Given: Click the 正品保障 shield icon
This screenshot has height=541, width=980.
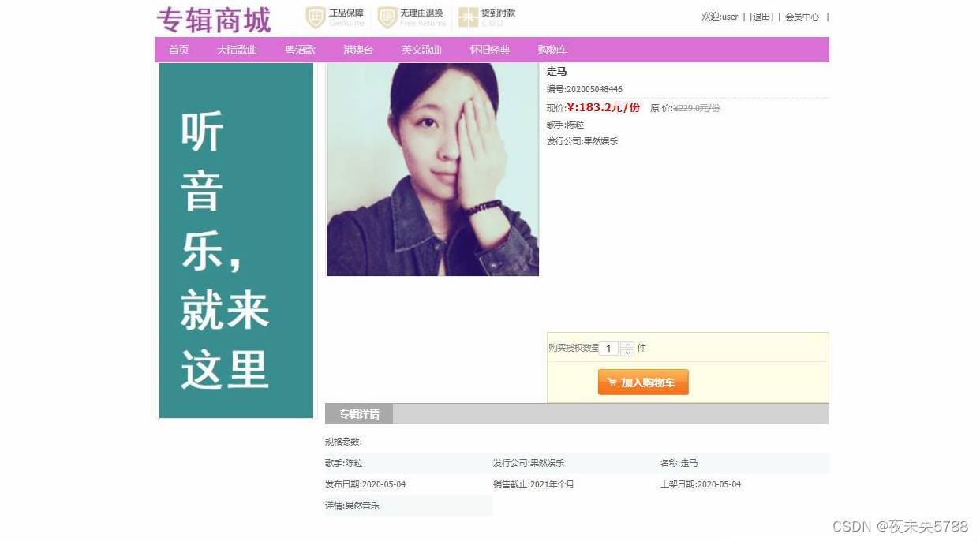Looking at the screenshot, I should click(x=316, y=17).
